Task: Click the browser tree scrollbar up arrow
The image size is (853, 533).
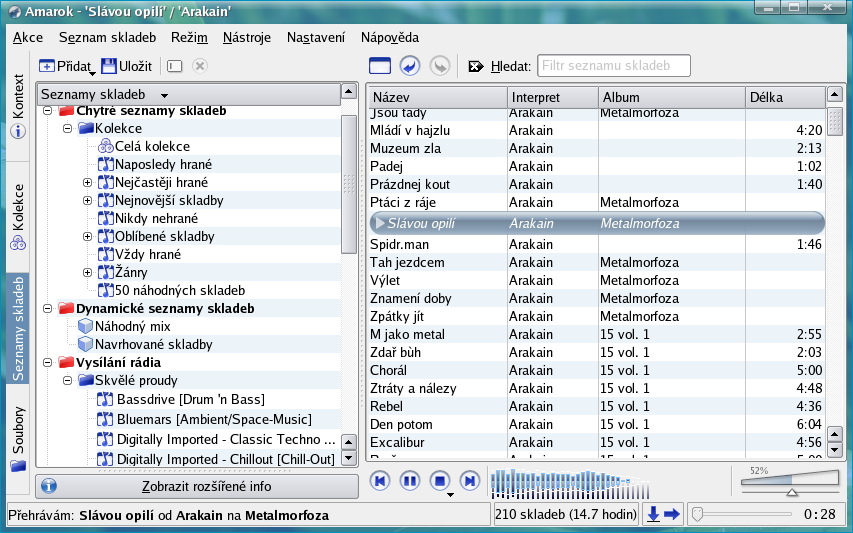Action: (349, 91)
